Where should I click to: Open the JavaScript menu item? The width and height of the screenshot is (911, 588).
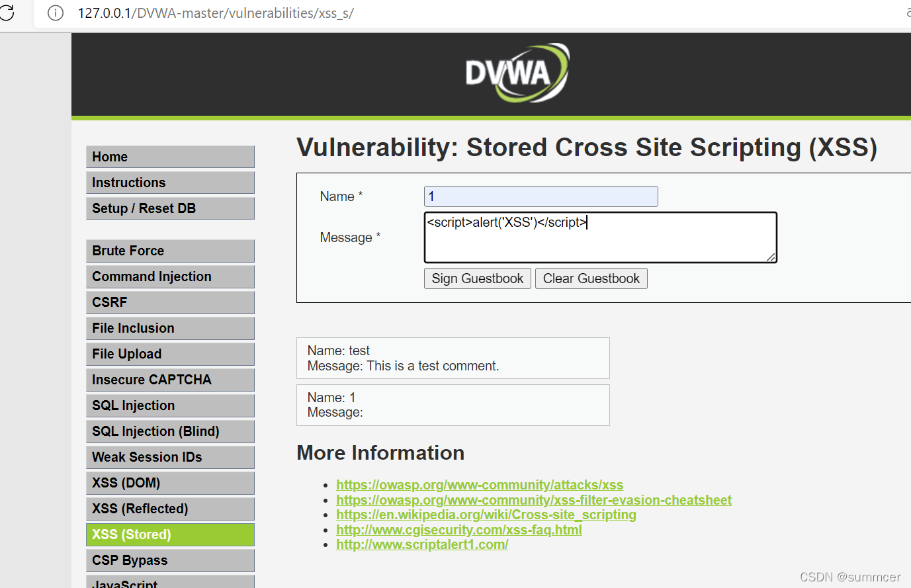coord(170,582)
